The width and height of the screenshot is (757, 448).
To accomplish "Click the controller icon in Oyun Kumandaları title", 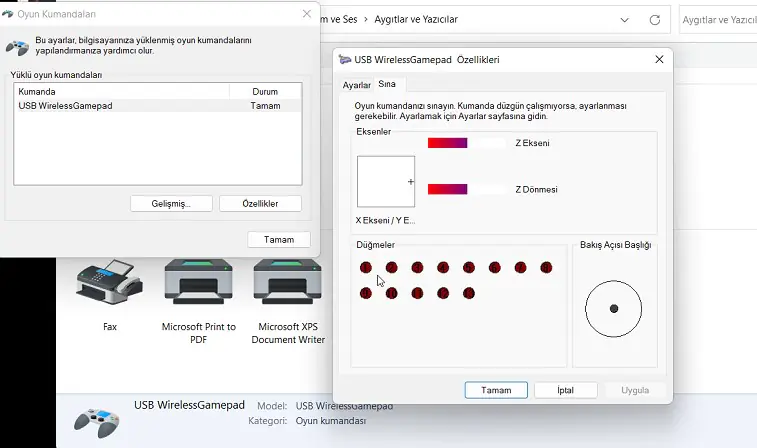I will 8,14.
